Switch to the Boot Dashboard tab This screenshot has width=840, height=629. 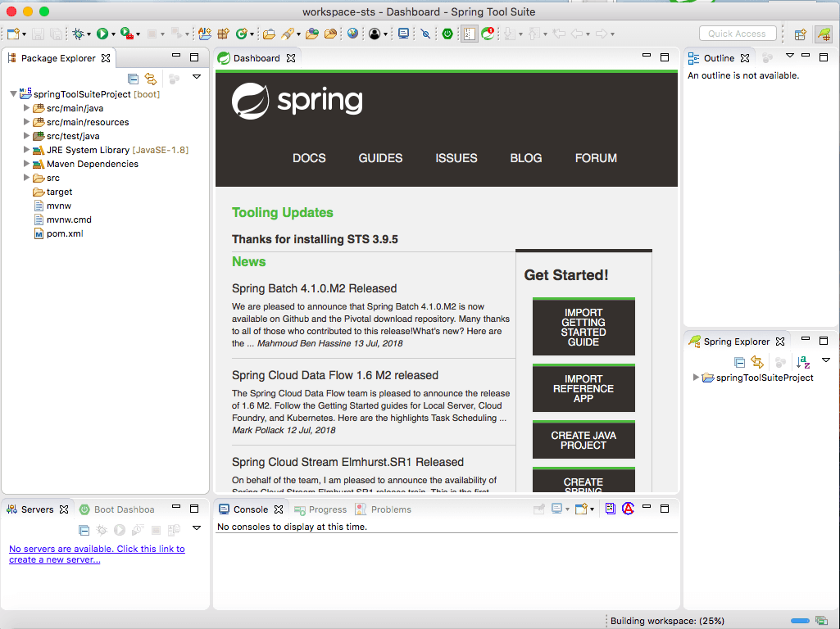pyautogui.click(x=117, y=509)
